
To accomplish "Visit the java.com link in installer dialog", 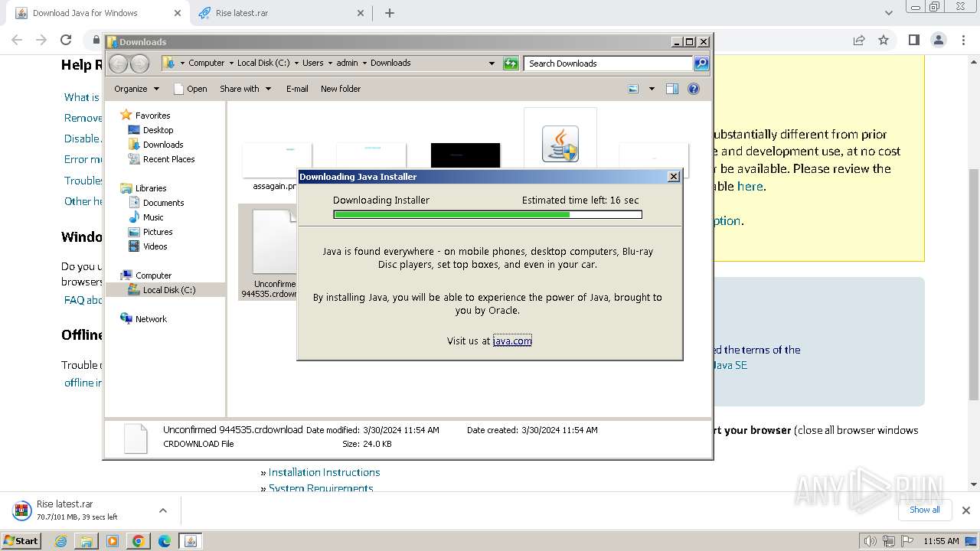I will pos(512,341).
